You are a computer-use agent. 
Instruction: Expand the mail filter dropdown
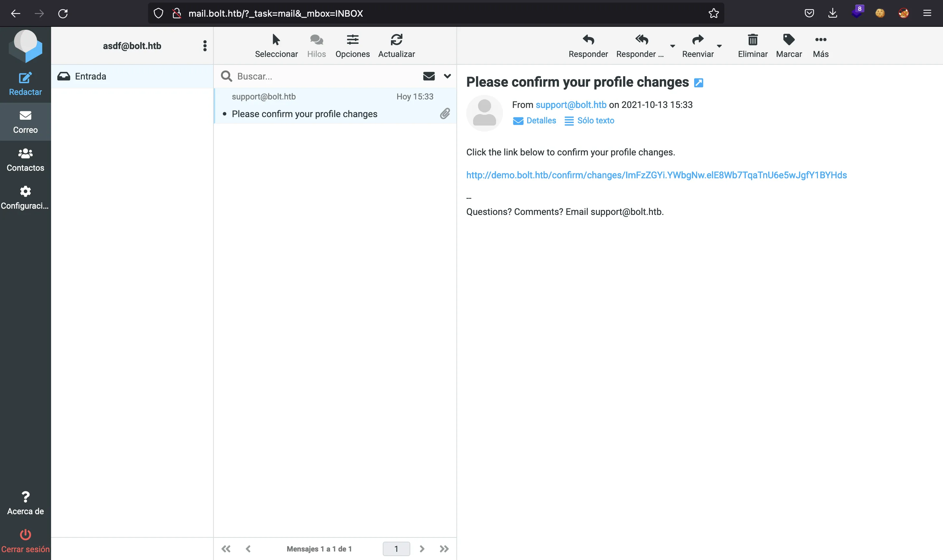pyautogui.click(x=447, y=75)
